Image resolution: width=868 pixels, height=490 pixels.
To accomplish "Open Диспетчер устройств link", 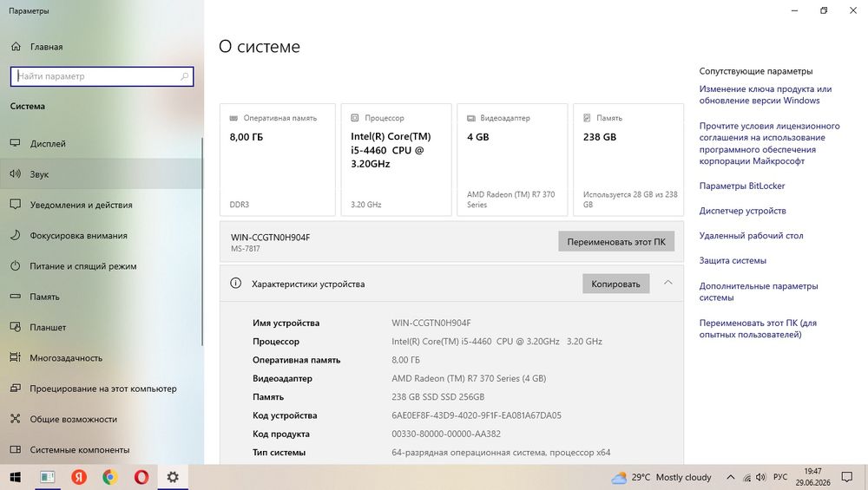I will click(x=742, y=211).
